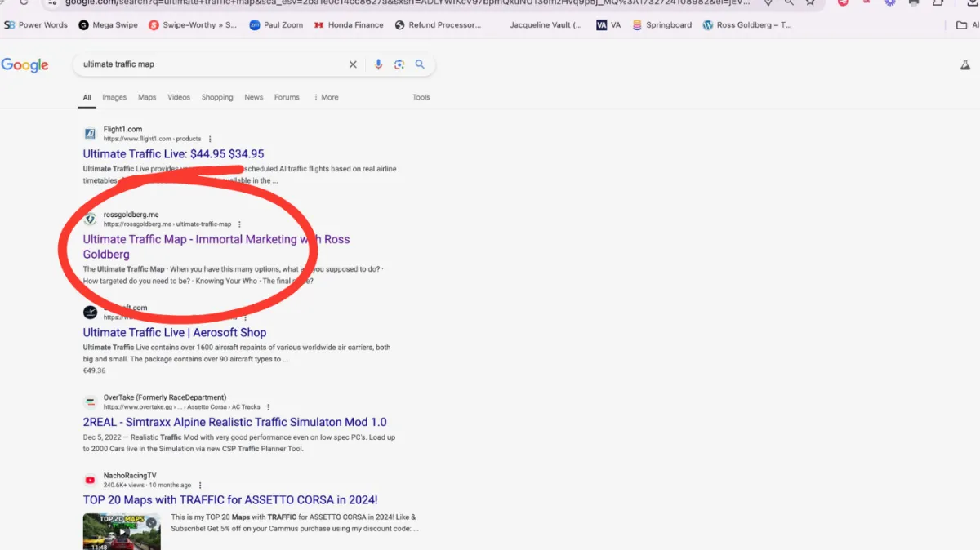Image resolution: width=980 pixels, height=550 pixels.
Task: Click the overtake.gg Assetto Corsa breadcrumb
Action: point(181,407)
